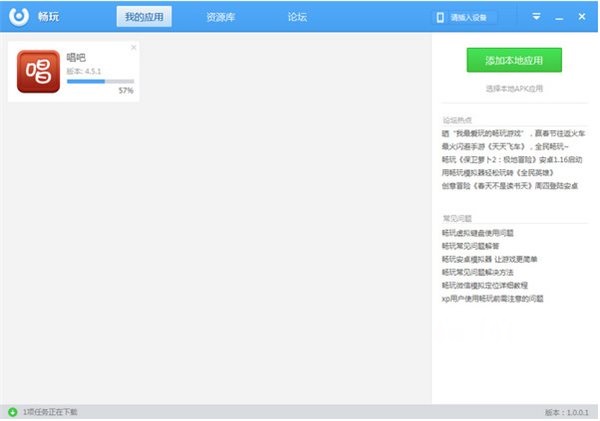Open 畅玩常见问题解决方法 link
This screenshot has width=600, height=421.
tap(478, 273)
